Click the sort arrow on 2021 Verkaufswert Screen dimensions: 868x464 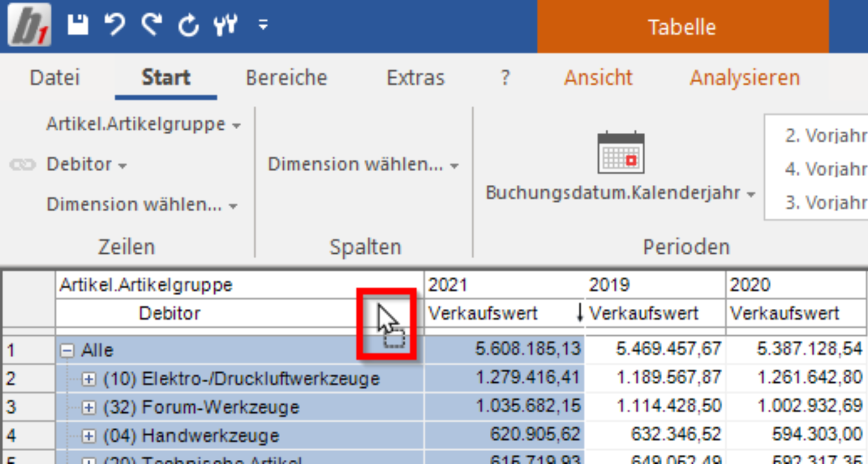(x=580, y=313)
